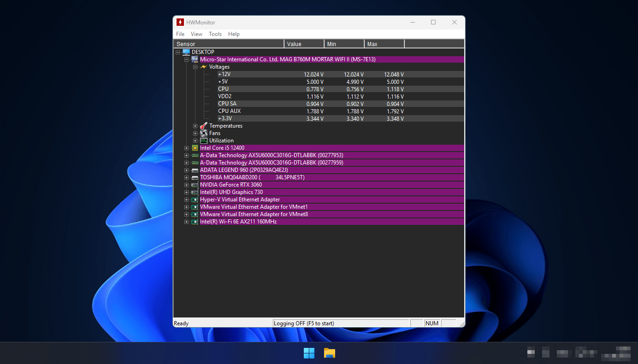This screenshot has height=364, width=638.
Task: Open the View menu
Action: tap(196, 34)
